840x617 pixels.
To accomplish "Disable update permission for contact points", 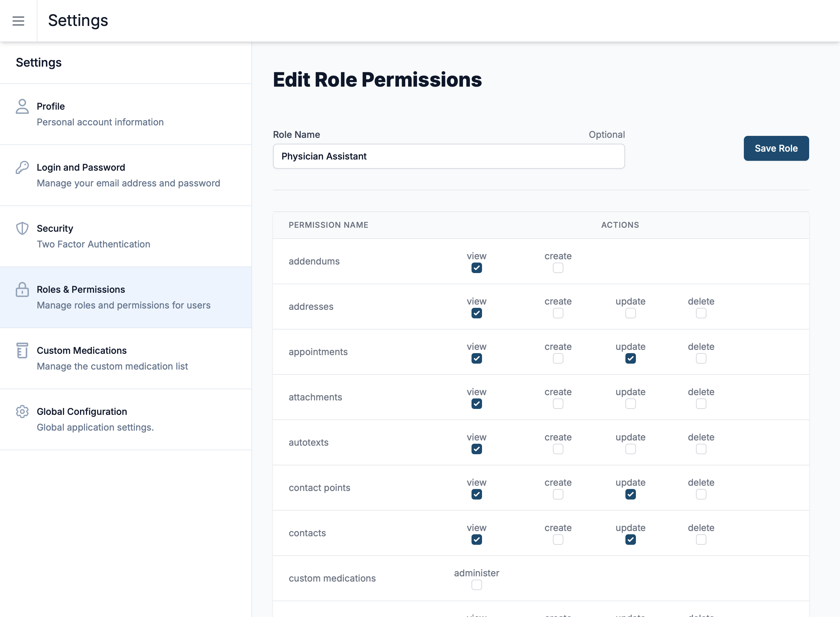I will coord(630,494).
